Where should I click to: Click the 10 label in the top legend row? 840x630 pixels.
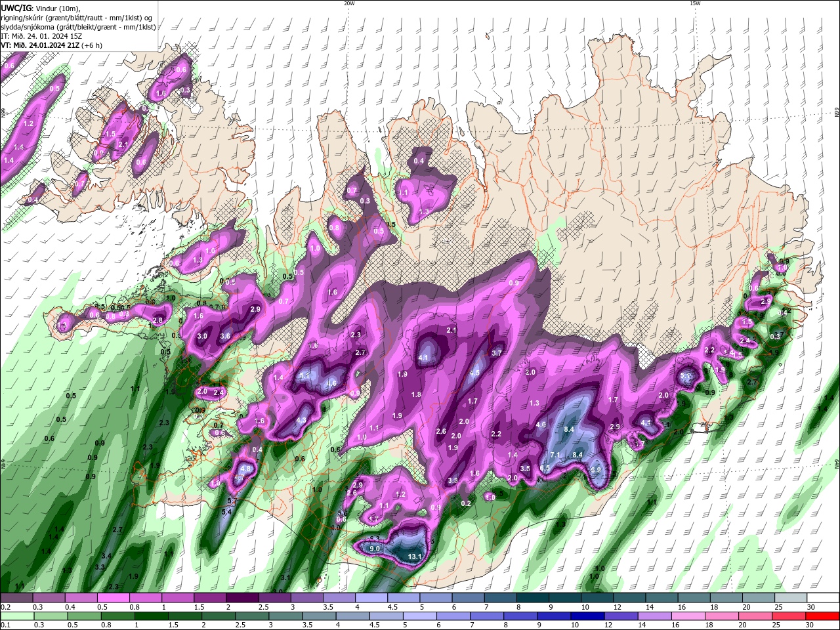(585, 607)
